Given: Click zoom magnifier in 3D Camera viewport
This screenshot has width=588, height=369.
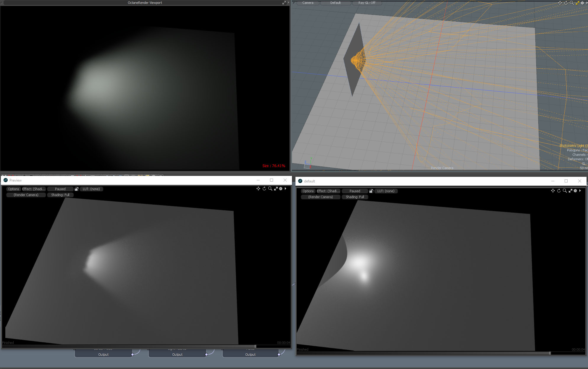Looking at the screenshot, I should 572,3.
